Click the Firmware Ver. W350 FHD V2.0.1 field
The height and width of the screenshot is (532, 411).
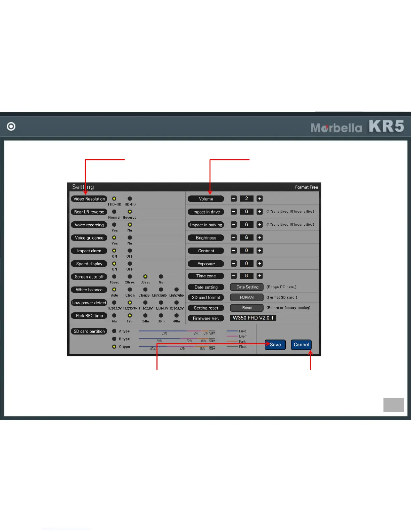point(253,318)
